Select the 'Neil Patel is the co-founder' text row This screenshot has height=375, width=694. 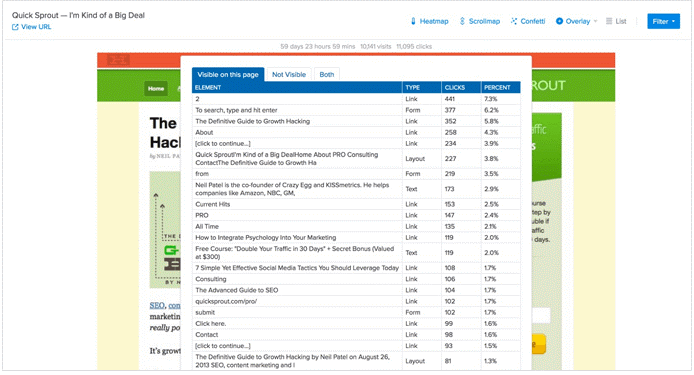[356, 189]
